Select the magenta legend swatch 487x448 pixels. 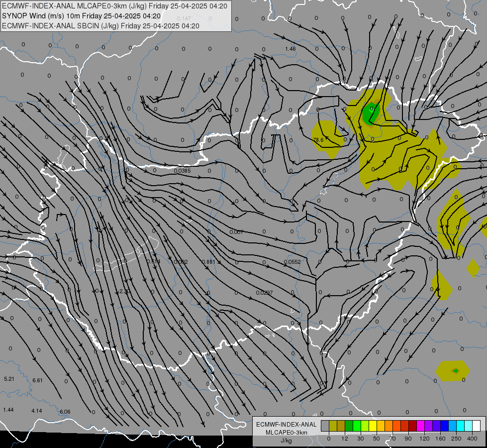point(420,426)
